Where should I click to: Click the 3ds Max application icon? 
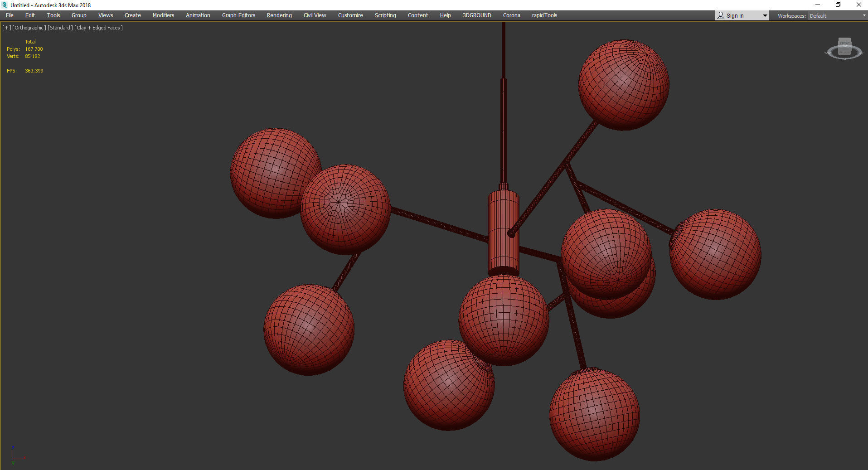[5, 5]
